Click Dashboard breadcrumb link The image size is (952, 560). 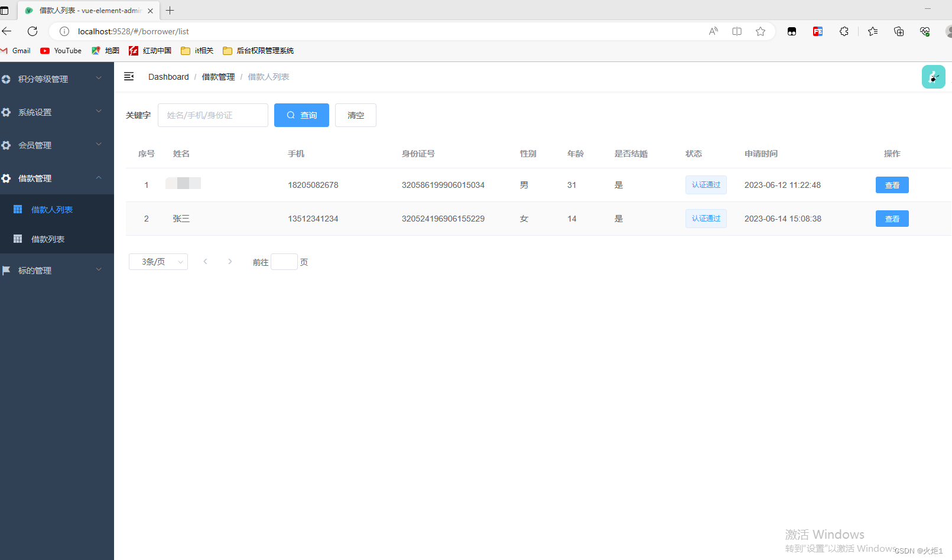(x=168, y=77)
